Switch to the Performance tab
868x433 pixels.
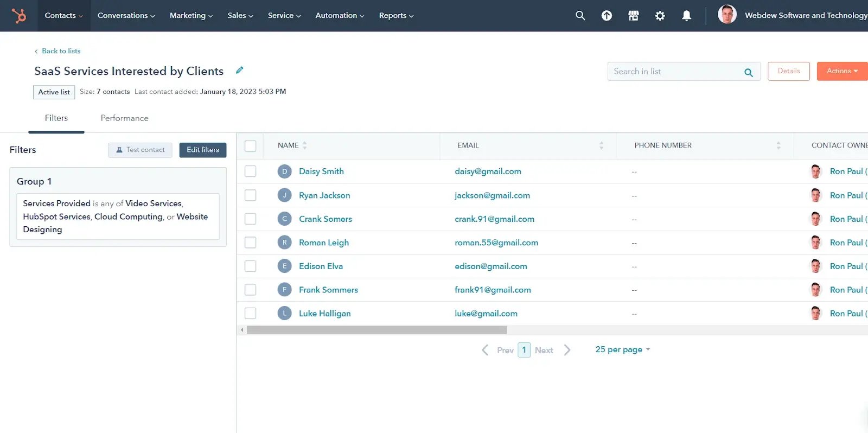pyautogui.click(x=124, y=118)
